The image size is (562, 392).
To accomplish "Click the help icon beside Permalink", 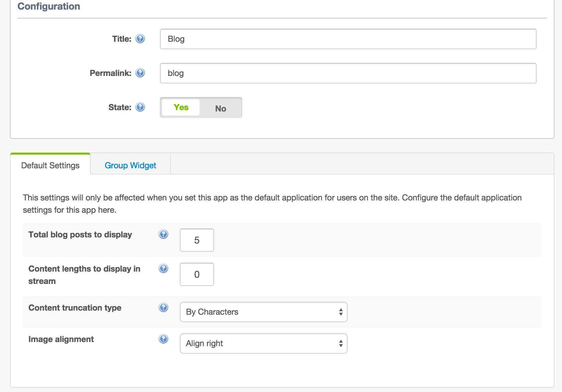I will click(x=140, y=73).
